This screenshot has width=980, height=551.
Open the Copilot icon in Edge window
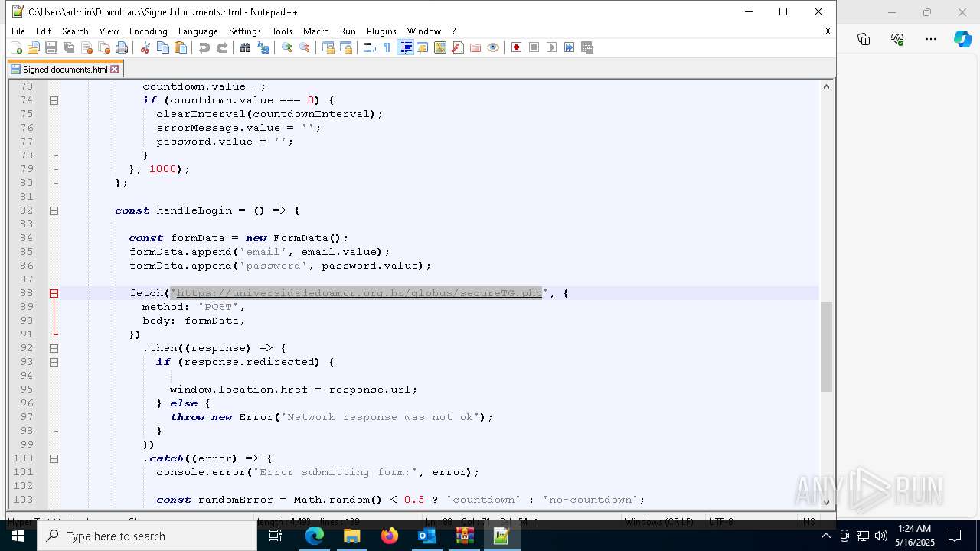[962, 39]
